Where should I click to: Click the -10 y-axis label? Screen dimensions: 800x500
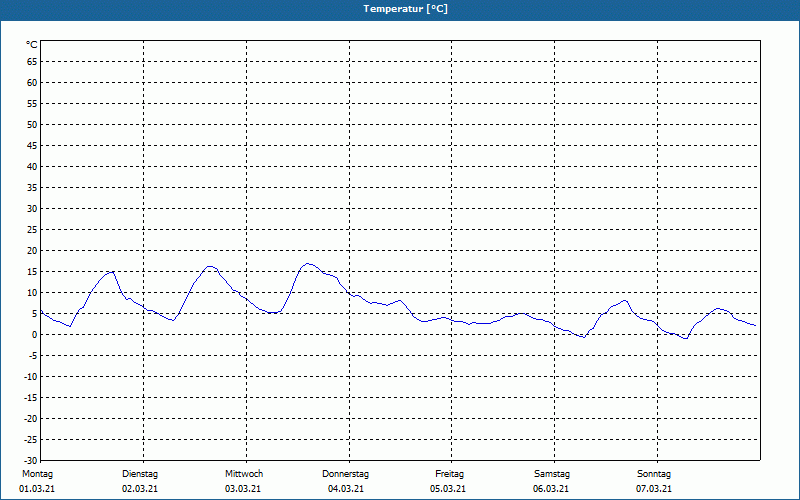coord(31,377)
